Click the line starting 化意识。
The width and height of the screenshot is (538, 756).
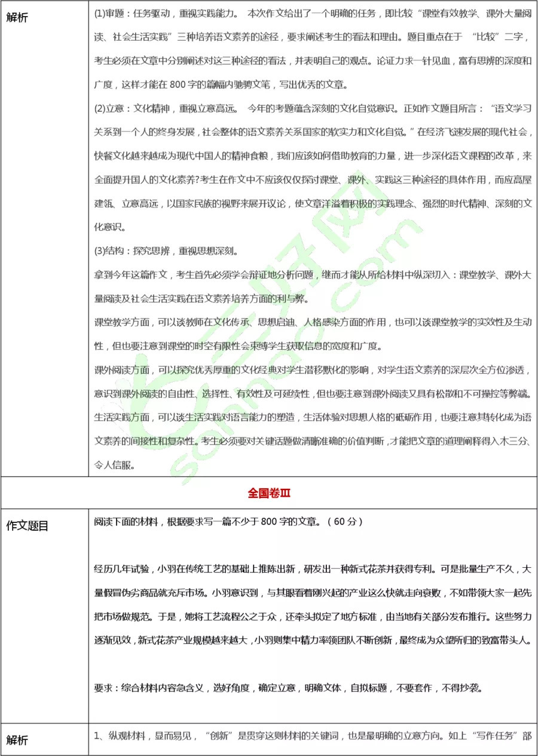(111, 227)
